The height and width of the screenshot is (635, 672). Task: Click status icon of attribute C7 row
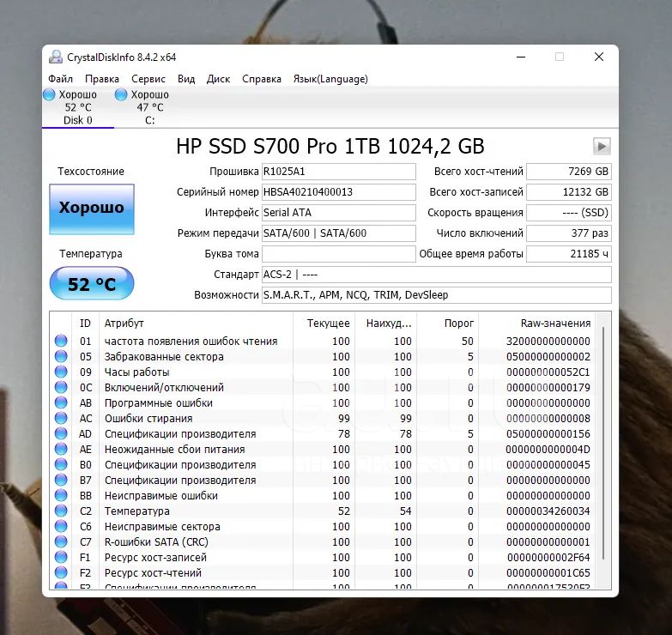coord(61,541)
